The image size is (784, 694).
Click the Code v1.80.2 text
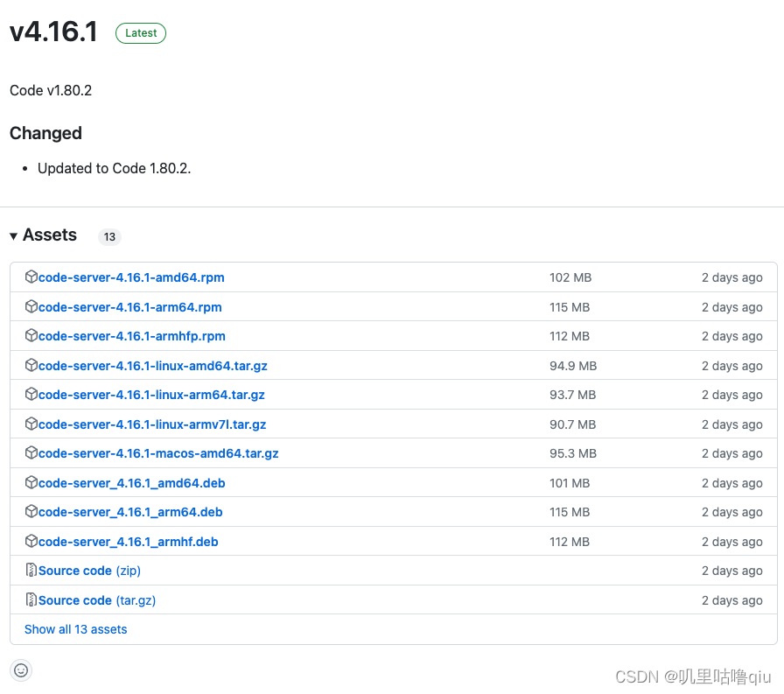pos(51,90)
